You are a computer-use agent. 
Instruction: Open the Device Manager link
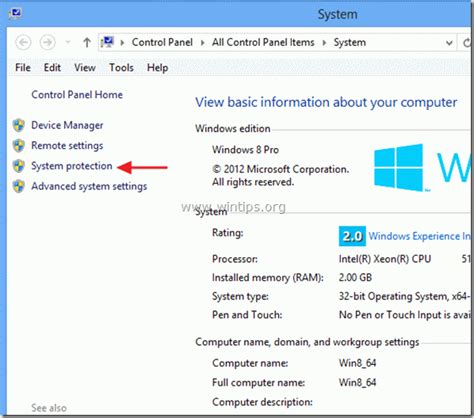click(67, 125)
